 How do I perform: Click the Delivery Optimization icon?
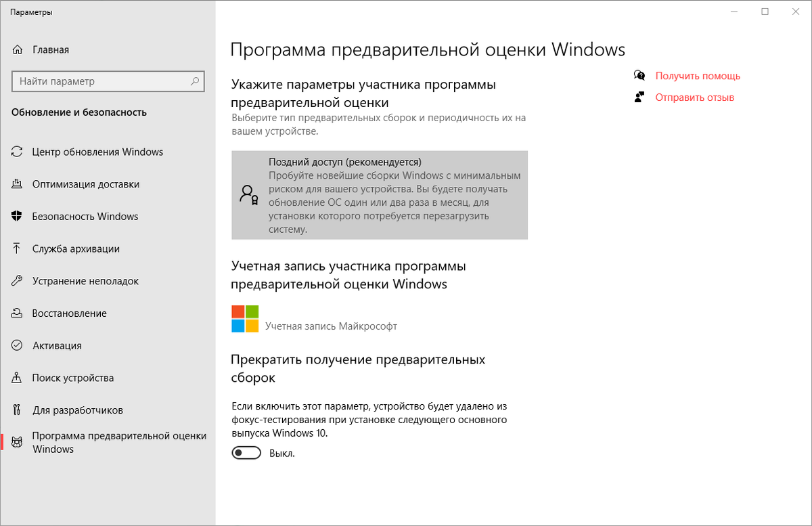tap(18, 184)
